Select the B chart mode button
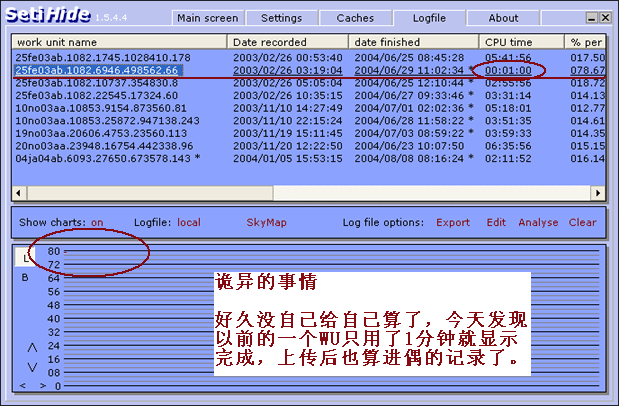The height and width of the screenshot is (406, 619). pyautogui.click(x=25, y=278)
